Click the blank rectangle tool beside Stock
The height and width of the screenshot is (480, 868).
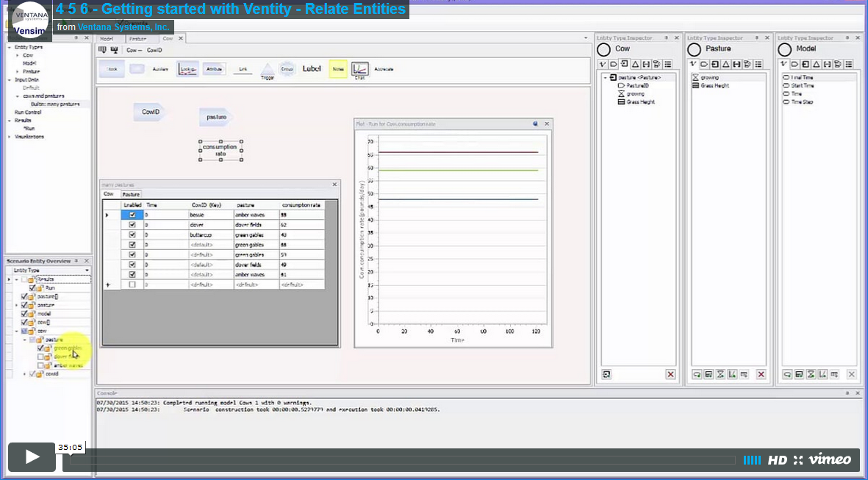[137, 69]
